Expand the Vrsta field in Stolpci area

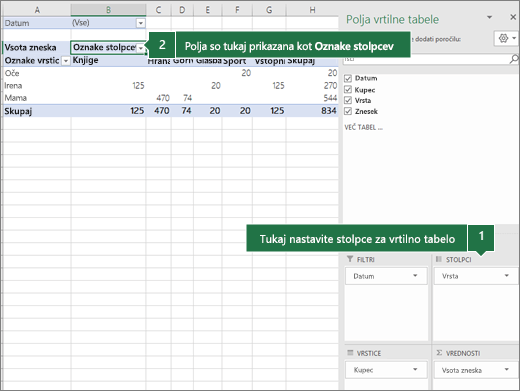point(507,276)
